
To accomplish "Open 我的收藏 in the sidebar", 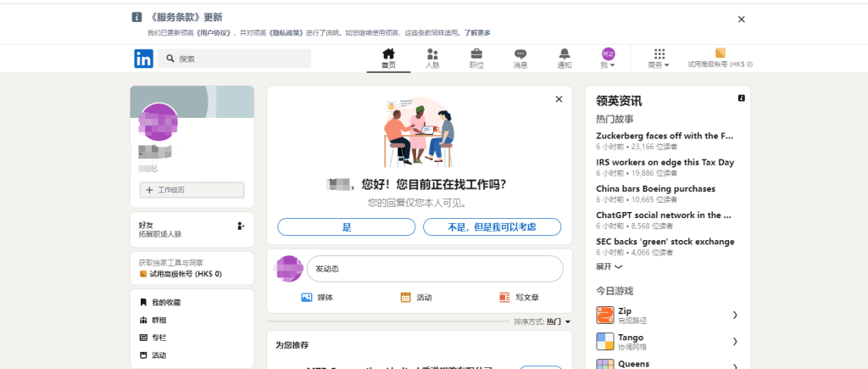I will [x=165, y=302].
